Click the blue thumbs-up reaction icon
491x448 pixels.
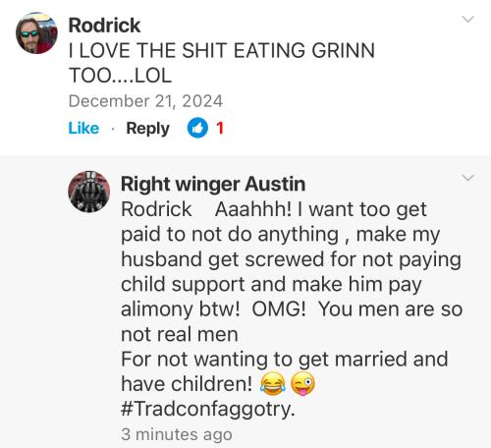[197, 128]
